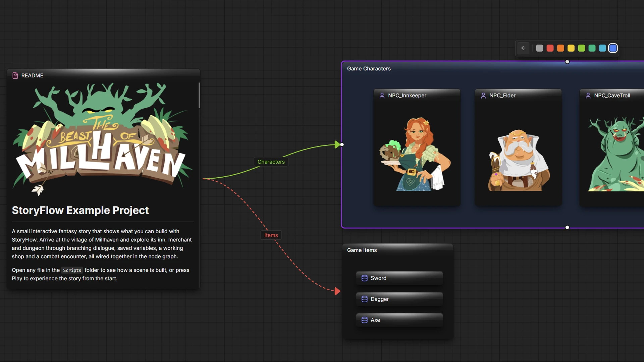Click the Sword database icon
This screenshot has width=644, height=362.
click(x=365, y=278)
